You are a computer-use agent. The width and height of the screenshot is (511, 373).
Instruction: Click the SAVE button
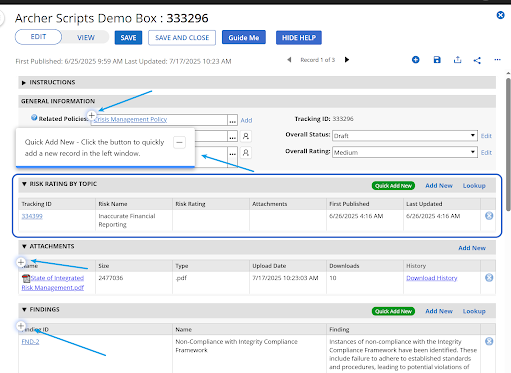point(128,38)
